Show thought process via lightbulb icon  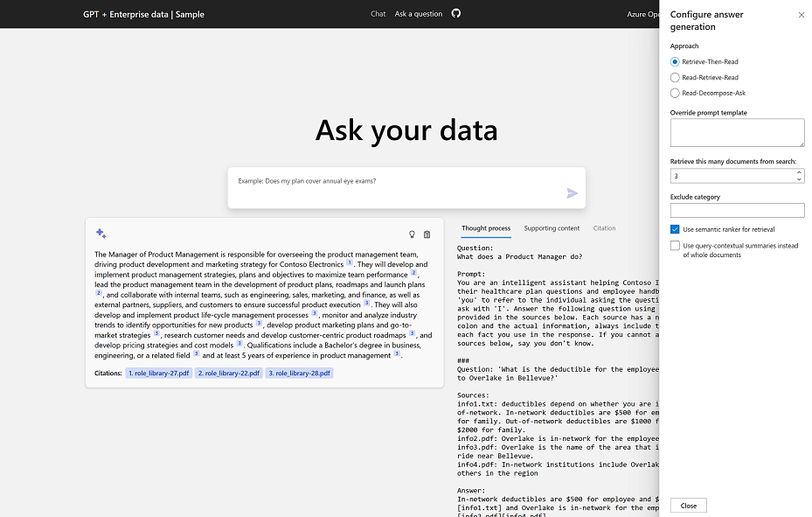pyautogui.click(x=412, y=234)
